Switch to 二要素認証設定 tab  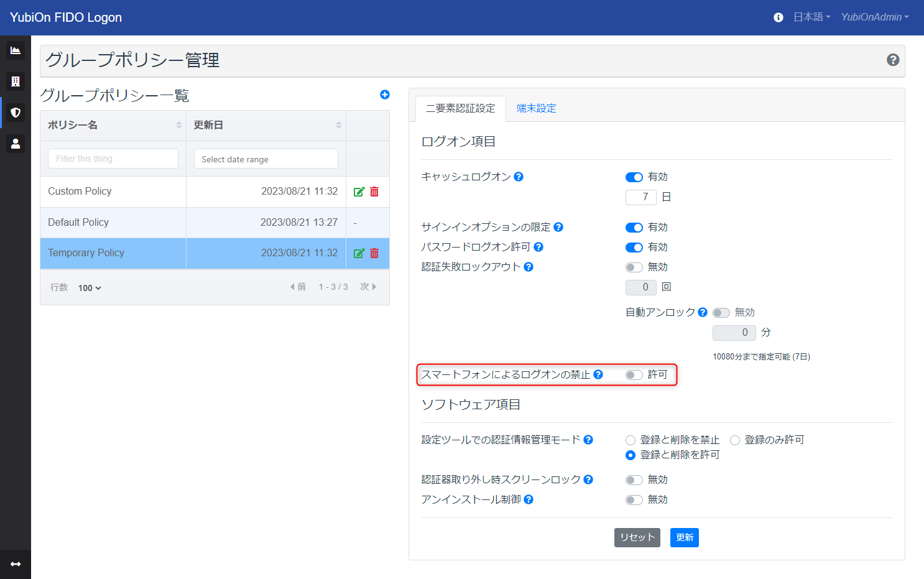(x=461, y=108)
